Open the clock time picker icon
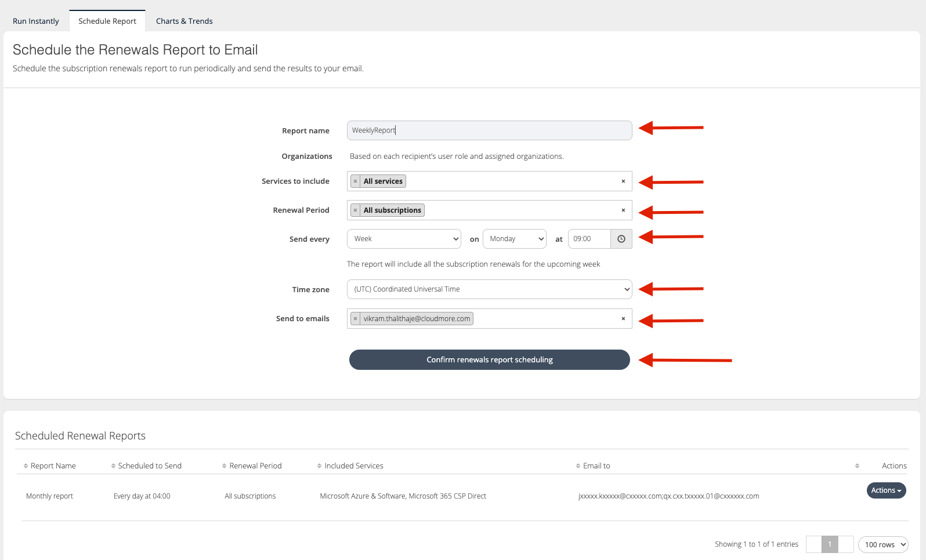Screen dimensions: 926x560 tap(621, 239)
